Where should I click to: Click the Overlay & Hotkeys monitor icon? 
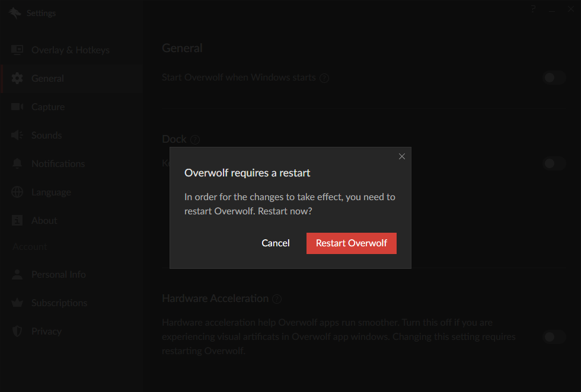click(x=17, y=50)
